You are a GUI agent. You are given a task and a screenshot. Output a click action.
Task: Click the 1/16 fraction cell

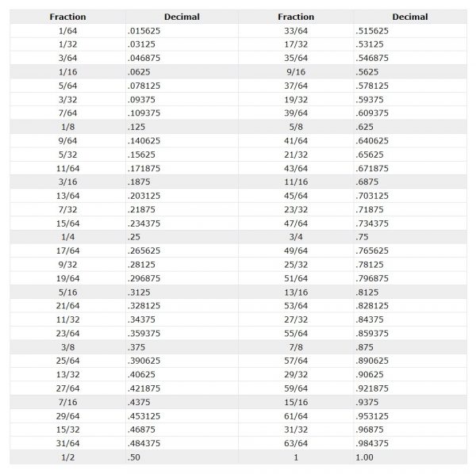(67, 71)
